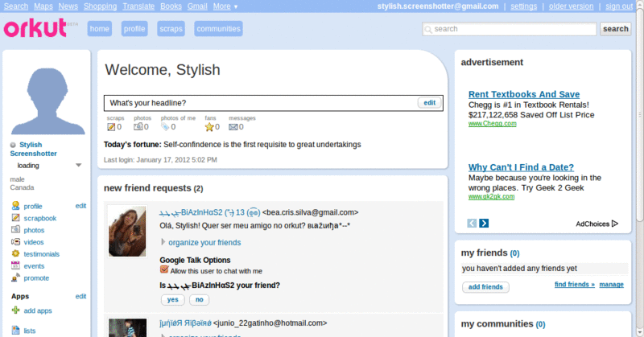Click edit next to Apps heading

(80, 296)
